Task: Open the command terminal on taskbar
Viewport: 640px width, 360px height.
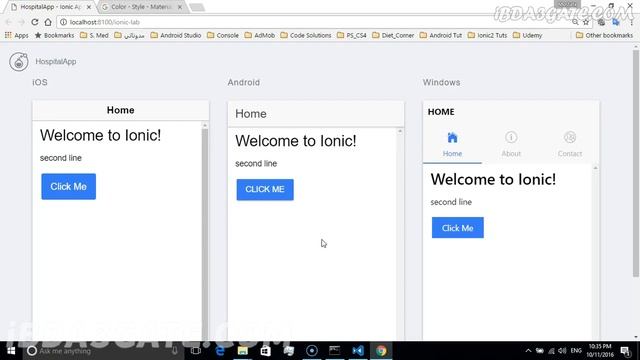Action: 335,351
